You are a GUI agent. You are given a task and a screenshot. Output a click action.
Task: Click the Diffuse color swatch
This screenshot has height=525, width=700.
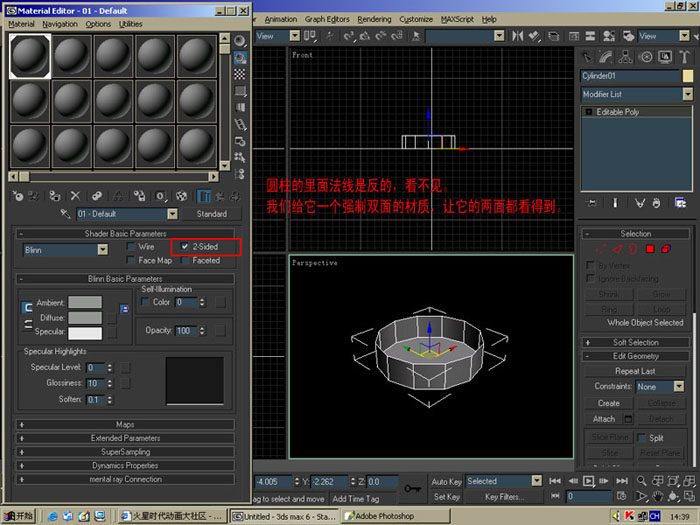pos(85,318)
